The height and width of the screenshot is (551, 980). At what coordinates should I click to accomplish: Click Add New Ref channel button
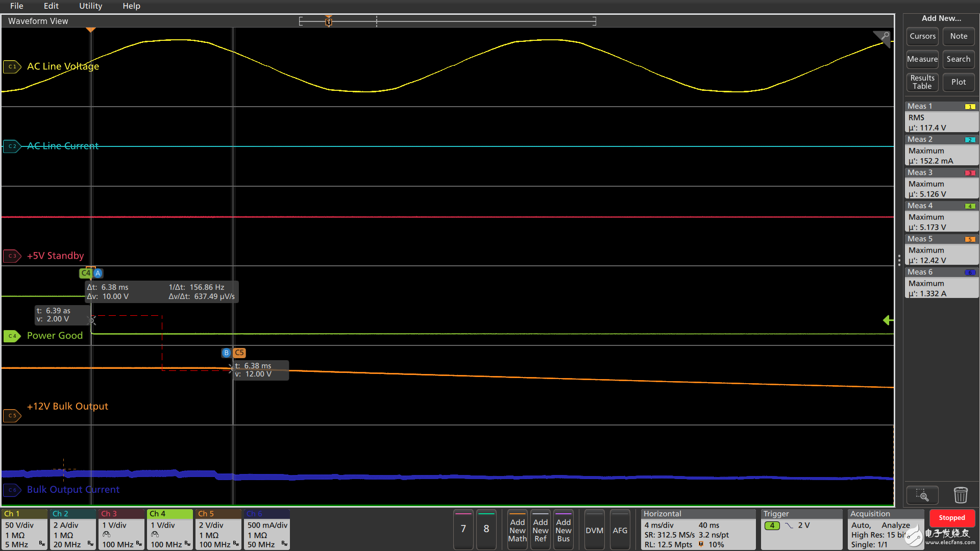pos(540,530)
